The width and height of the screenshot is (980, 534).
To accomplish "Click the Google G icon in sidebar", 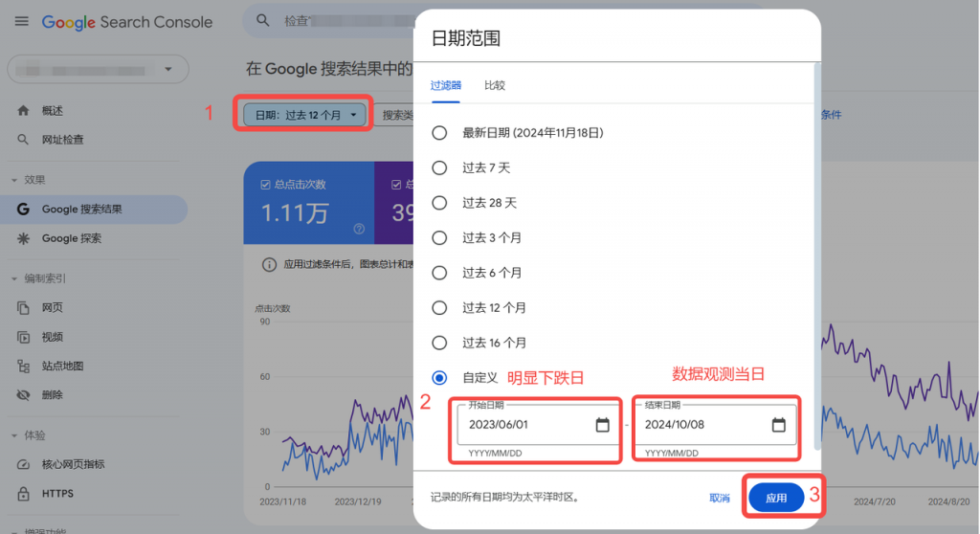I will tap(23, 210).
